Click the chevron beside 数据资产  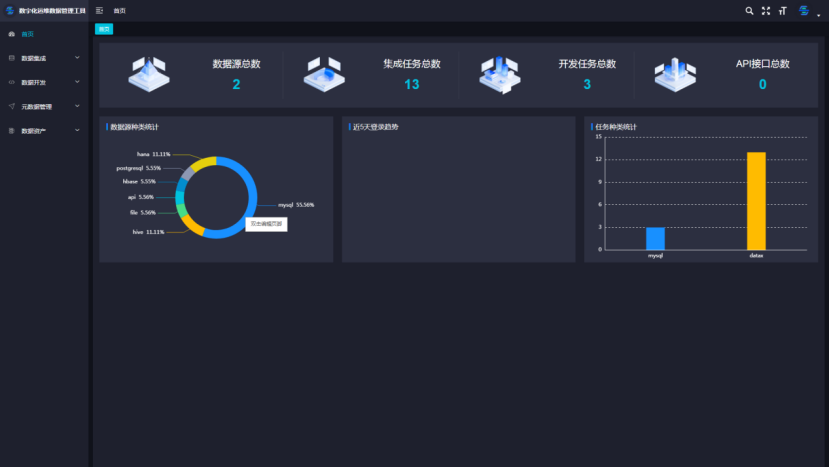click(77, 130)
